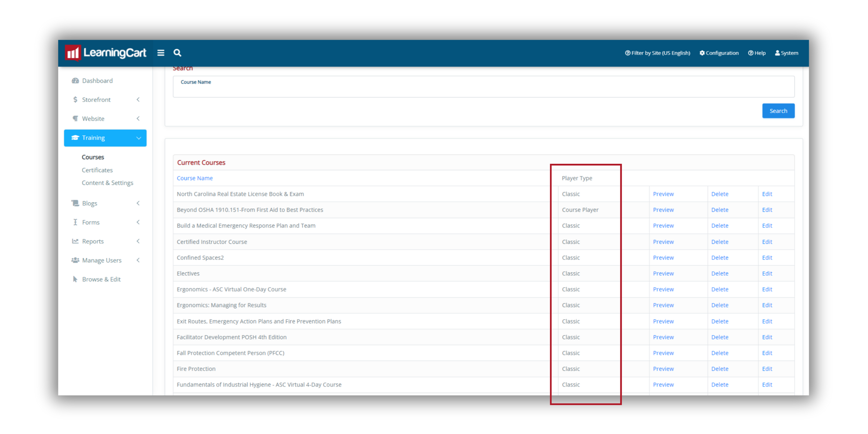
Task: Toggle the hamburger menu icon
Action: click(161, 53)
